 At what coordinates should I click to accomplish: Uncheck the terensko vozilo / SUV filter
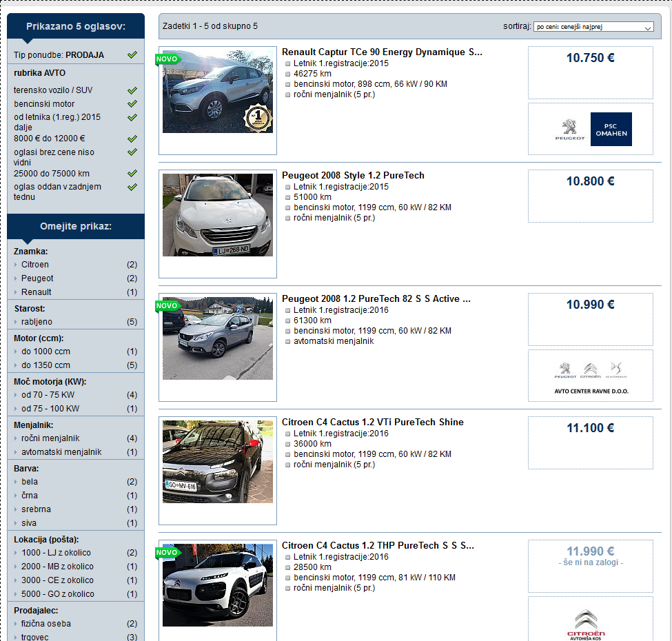[132, 90]
